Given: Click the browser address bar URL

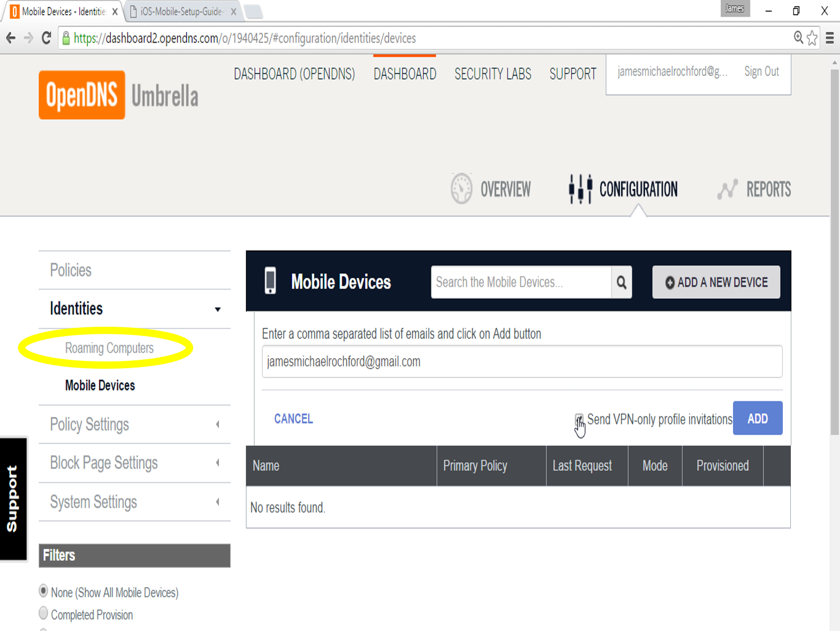Looking at the screenshot, I should click(245, 38).
